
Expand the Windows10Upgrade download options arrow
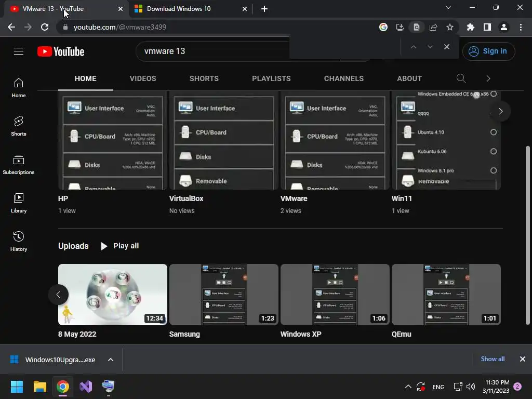pyautogui.click(x=111, y=360)
